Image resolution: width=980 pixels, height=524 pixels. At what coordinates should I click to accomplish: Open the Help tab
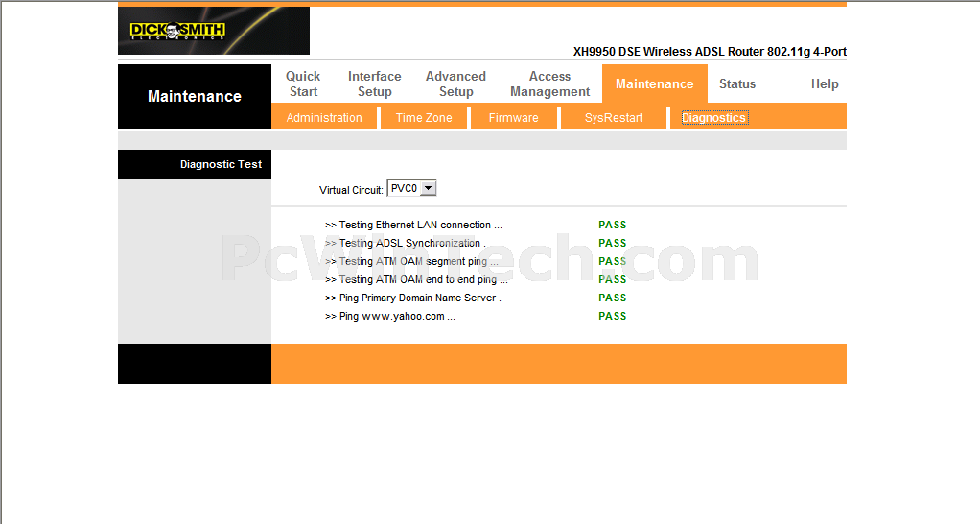coord(824,83)
